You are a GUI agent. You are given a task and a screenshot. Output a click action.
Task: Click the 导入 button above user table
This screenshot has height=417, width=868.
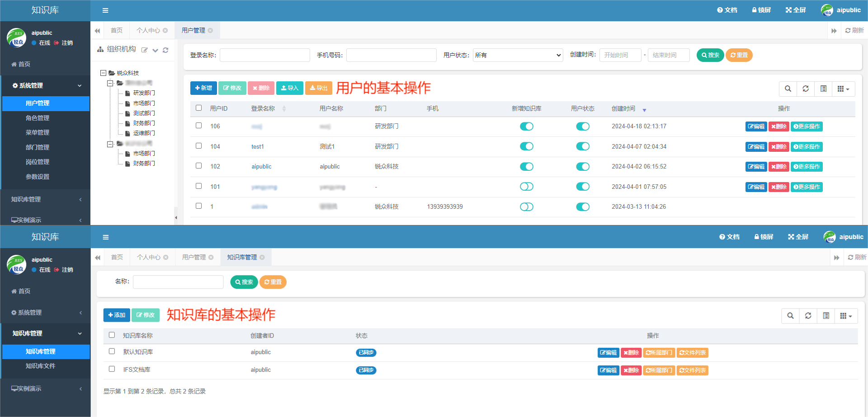click(290, 88)
